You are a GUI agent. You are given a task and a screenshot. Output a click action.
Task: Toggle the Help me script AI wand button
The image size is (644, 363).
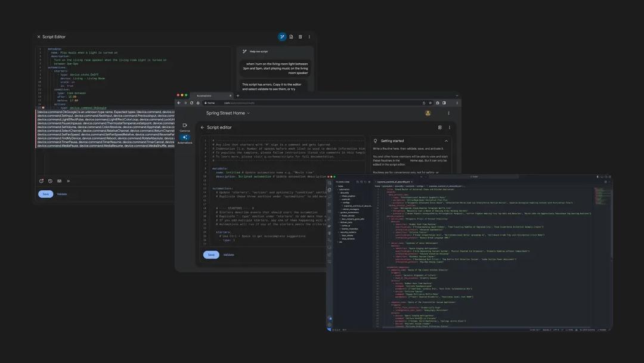point(282,36)
